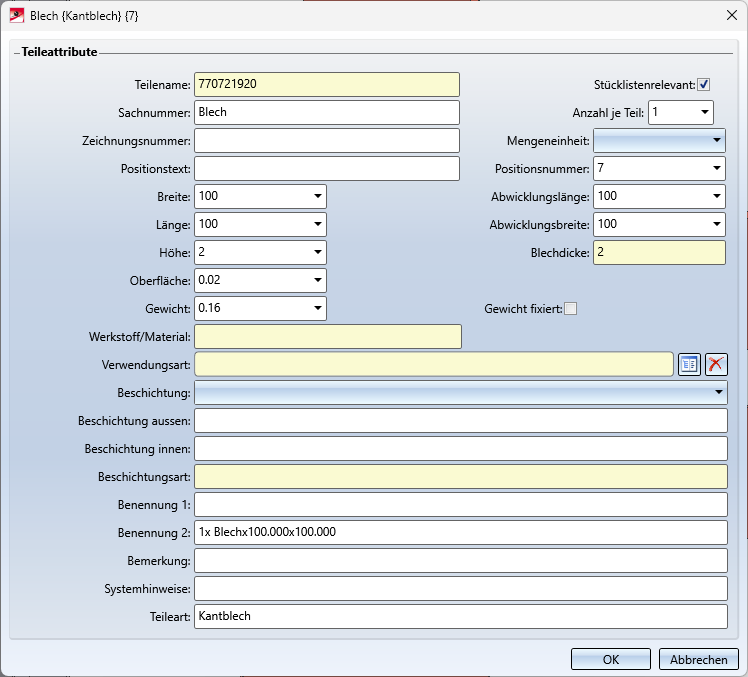This screenshot has width=748, height=677.
Task: Click into the Teilename field
Action: click(327, 85)
